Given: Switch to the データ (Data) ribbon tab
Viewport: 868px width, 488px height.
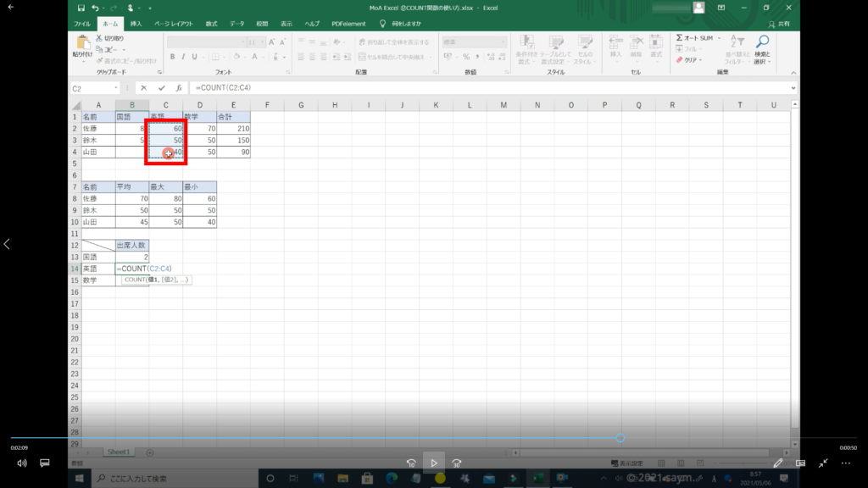Looking at the screenshot, I should tap(236, 24).
